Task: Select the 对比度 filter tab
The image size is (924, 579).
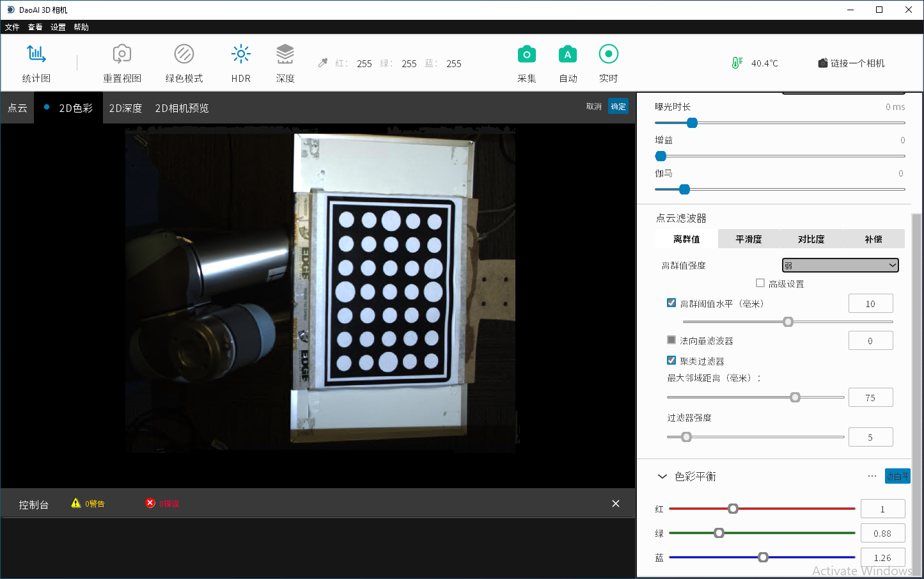Action: pos(811,239)
